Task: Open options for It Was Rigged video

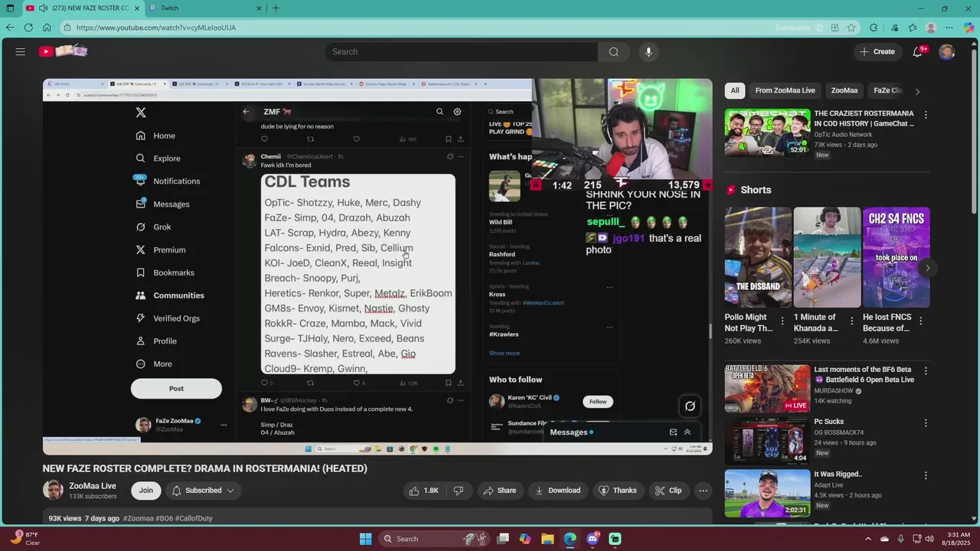Action: (x=926, y=475)
